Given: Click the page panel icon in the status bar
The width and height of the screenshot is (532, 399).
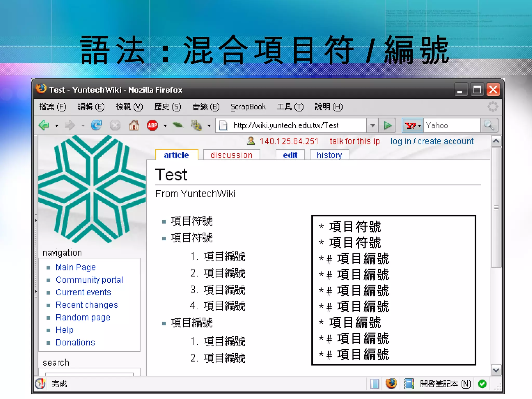Looking at the screenshot, I should point(375,384).
